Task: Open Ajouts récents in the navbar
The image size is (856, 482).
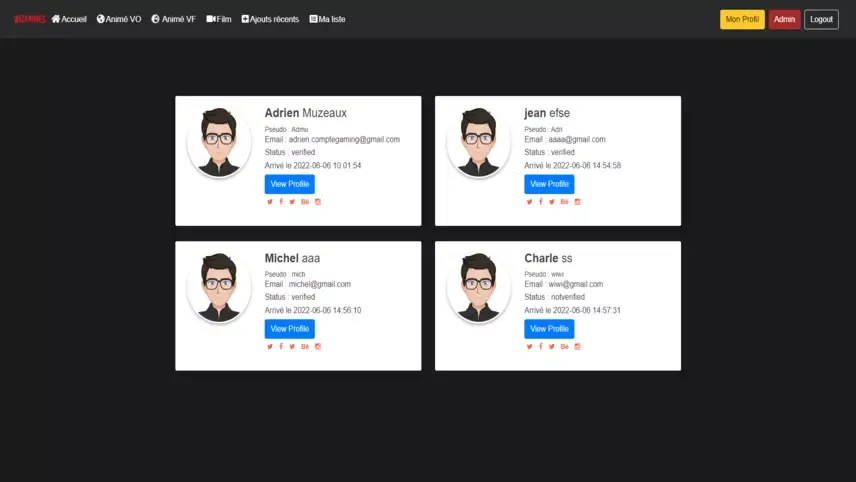Action: click(x=270, y=19)
